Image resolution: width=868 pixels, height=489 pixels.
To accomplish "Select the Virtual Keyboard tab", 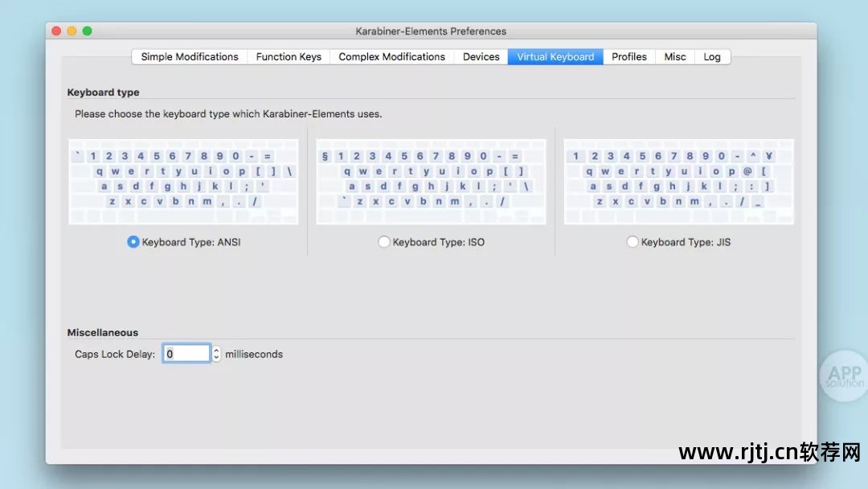I will [555, 57].
